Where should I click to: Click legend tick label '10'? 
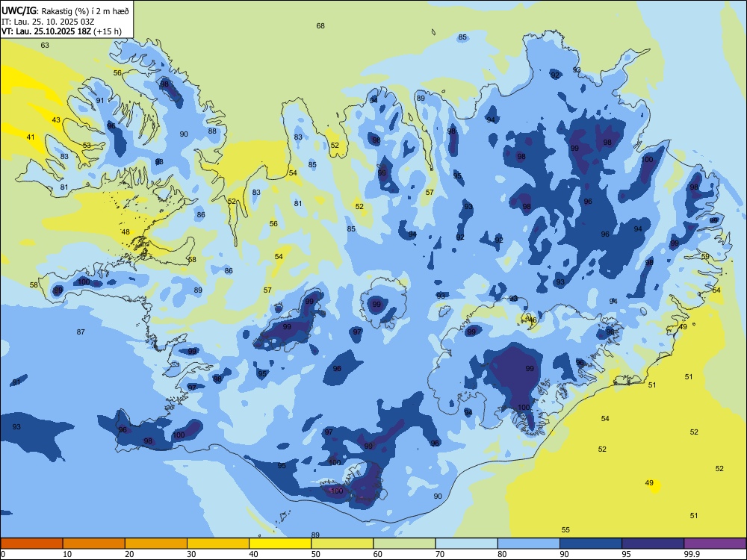tap(67, 554)
